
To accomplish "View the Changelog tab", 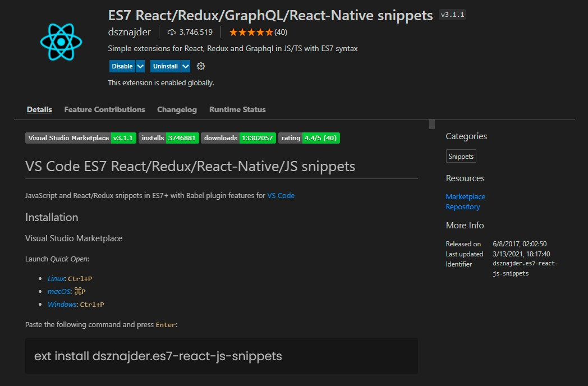I will click(x=177, y=109).
